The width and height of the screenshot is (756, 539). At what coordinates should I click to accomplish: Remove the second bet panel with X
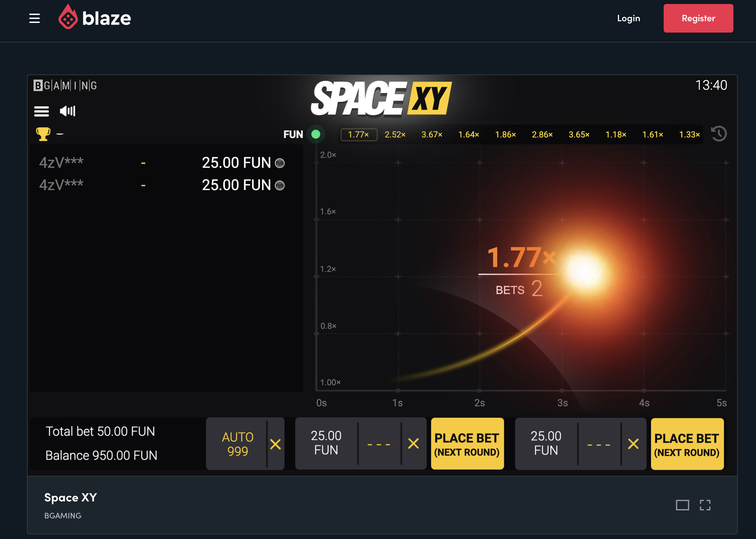coord(633,444)
